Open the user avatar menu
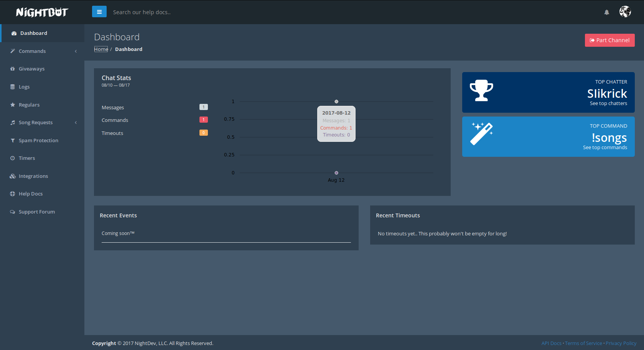644x350 pixels. pos(625,12)
